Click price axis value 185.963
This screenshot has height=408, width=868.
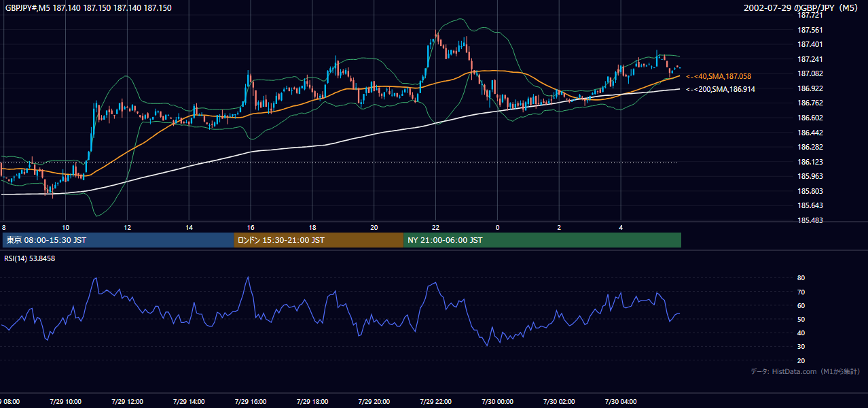tap(810, 176)
